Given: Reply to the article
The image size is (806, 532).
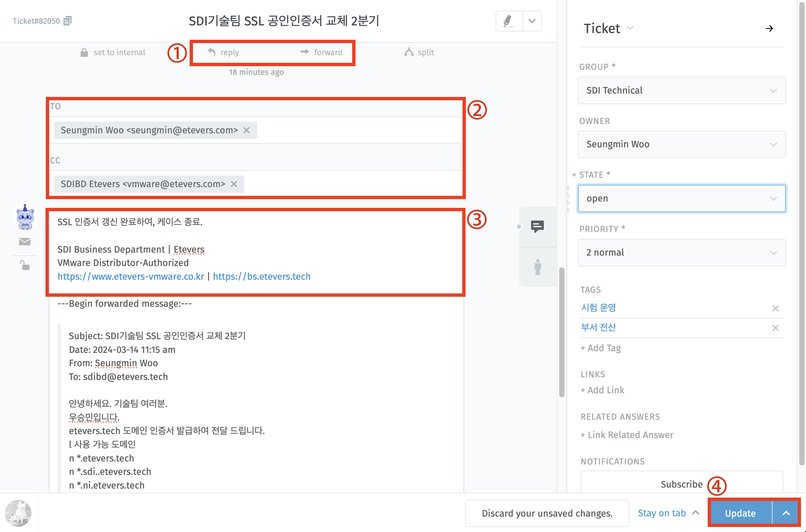Looking at the screenshot, I should (223, 52).
